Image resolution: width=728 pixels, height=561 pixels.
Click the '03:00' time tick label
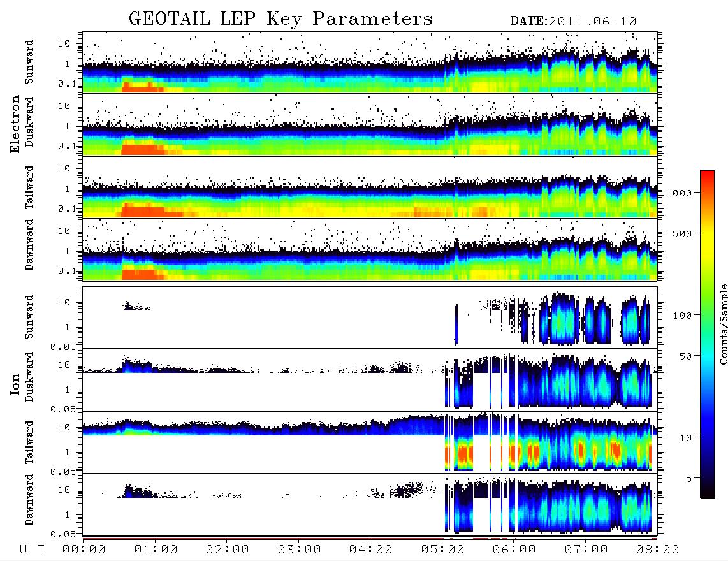pyautogui.click(x=300, y=550)
